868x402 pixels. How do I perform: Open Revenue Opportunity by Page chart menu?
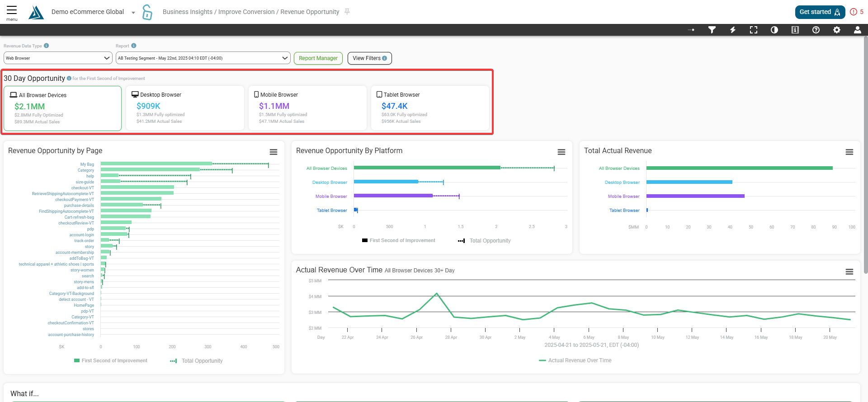[274, 152]
